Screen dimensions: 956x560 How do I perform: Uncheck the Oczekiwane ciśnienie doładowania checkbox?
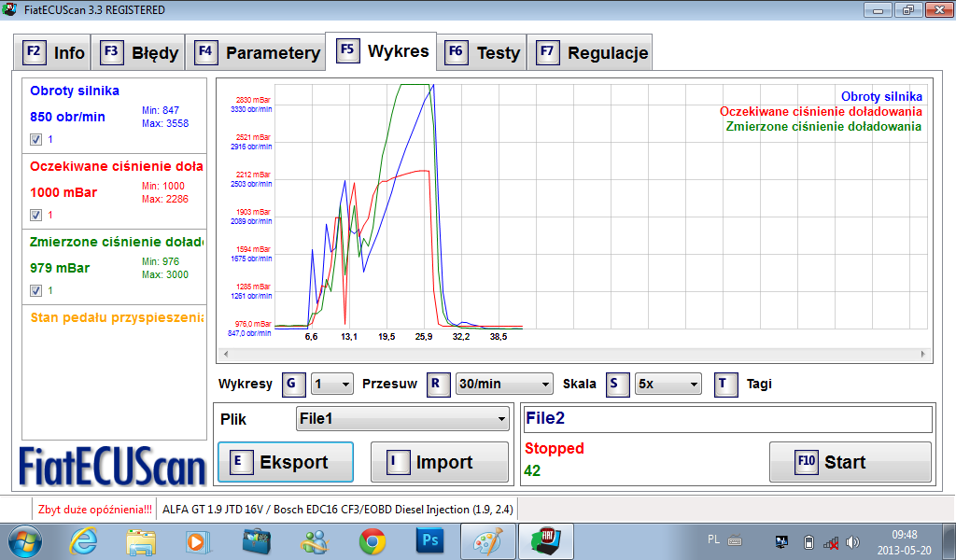pyautogui.click(x=36, y=215)
